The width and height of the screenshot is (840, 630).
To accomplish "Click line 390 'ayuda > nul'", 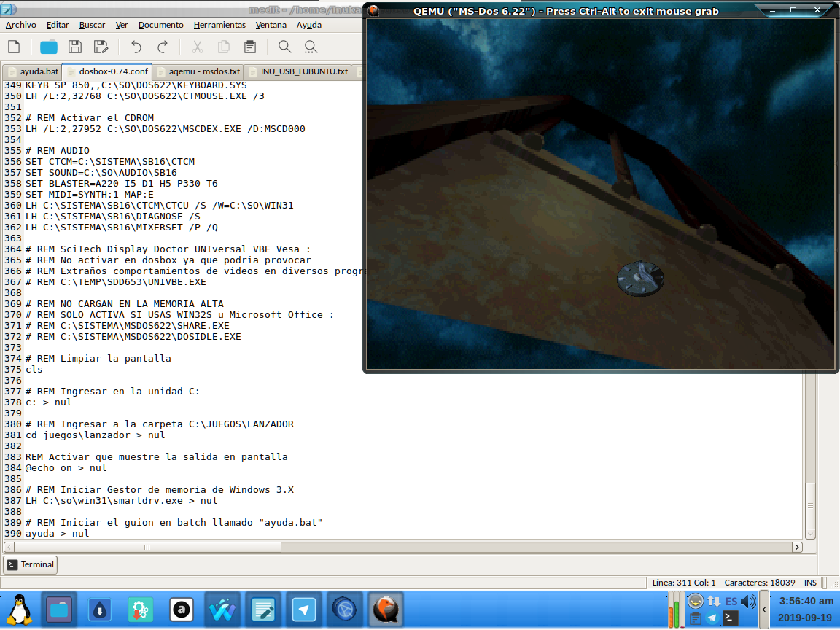I will pyautogui.click(x=57, y=534).
